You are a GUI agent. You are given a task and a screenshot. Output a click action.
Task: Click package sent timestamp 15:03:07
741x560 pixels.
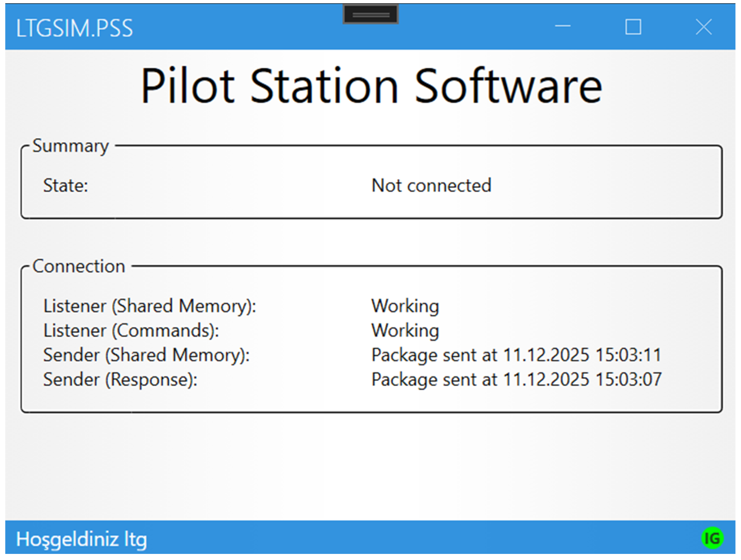516,380
